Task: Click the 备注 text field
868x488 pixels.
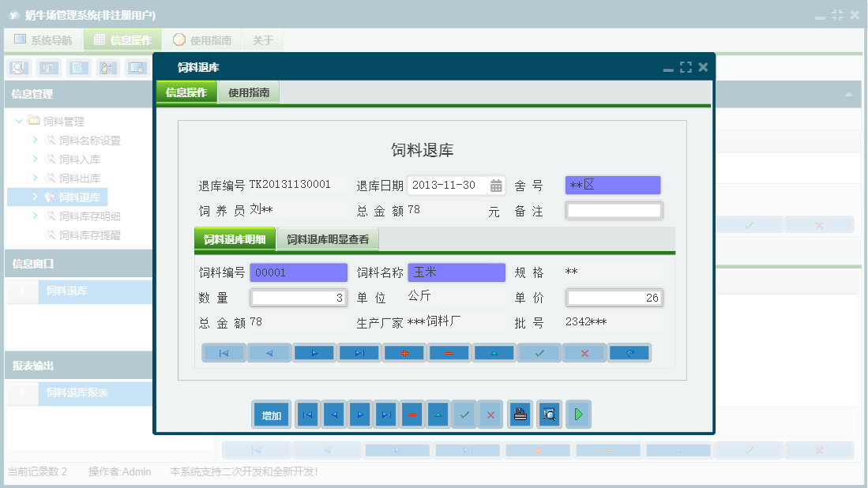Action: pos(614,211)
